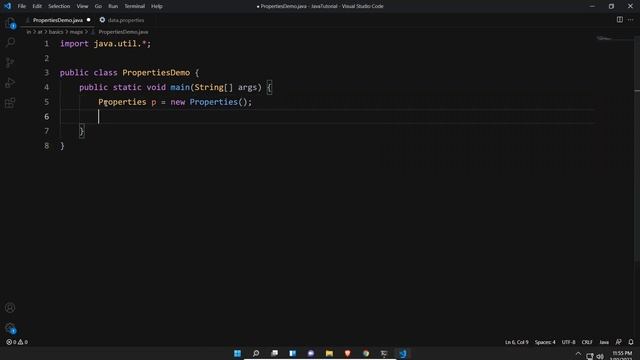Open the Go menu
Screen dimensions: 640x360
coord(98,6)
